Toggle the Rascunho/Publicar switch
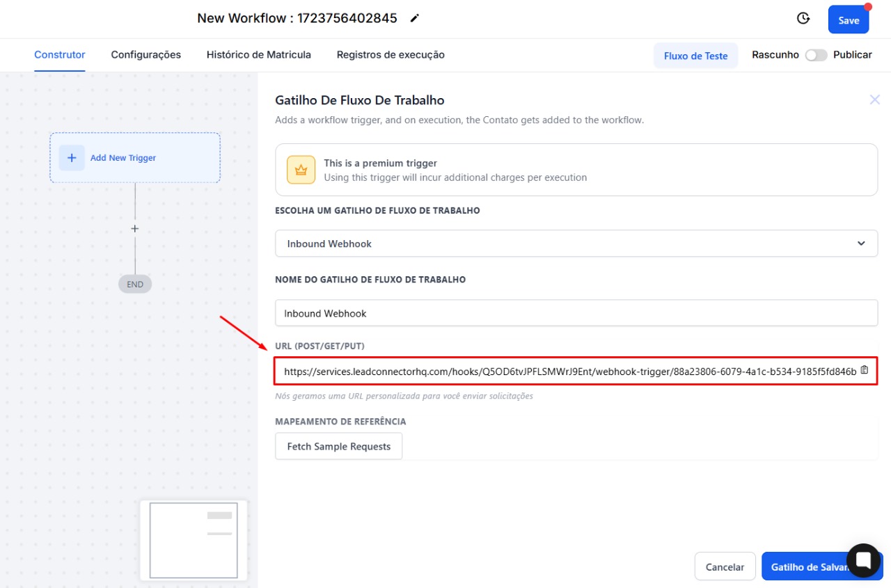This screenshot has width=891, height=588. coord(816,55)
